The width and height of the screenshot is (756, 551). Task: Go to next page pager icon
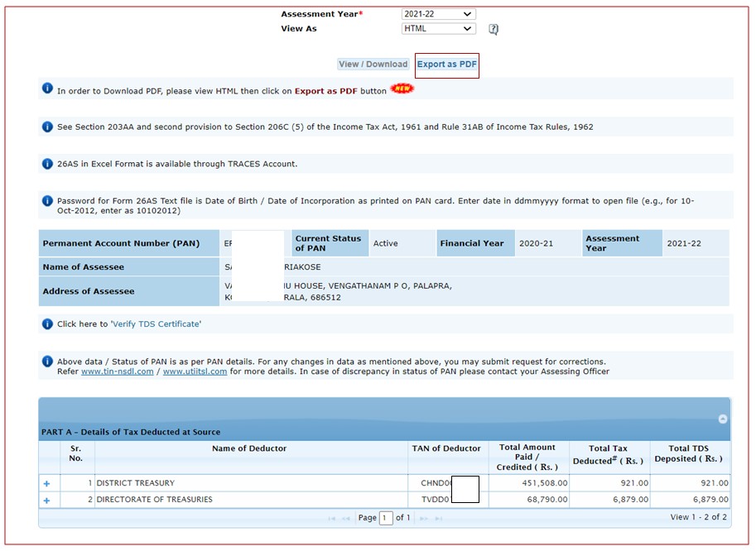tap(423, 519)
